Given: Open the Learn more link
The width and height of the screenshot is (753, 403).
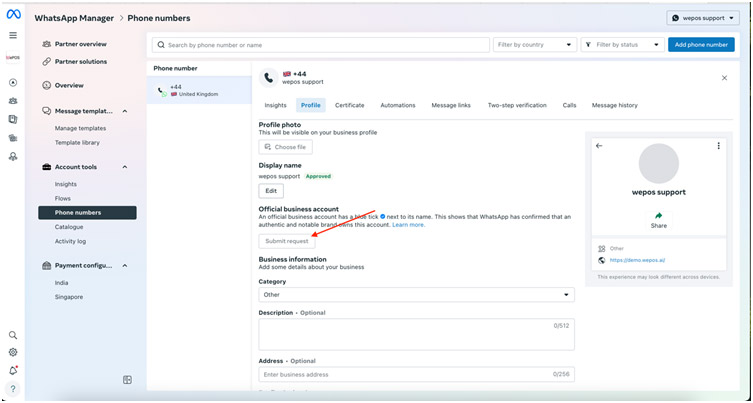Looking at the screenshot, I should [409, 225].
